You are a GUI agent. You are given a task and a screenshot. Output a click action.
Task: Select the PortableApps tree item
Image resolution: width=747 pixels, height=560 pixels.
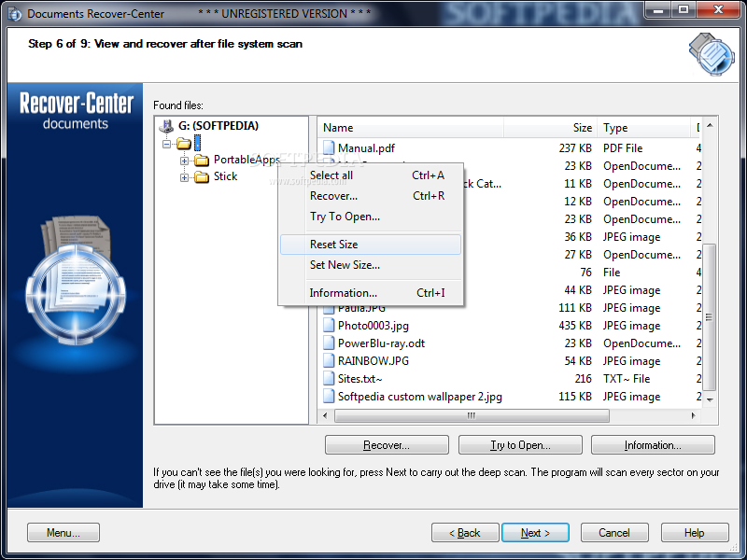click(247, 160)
